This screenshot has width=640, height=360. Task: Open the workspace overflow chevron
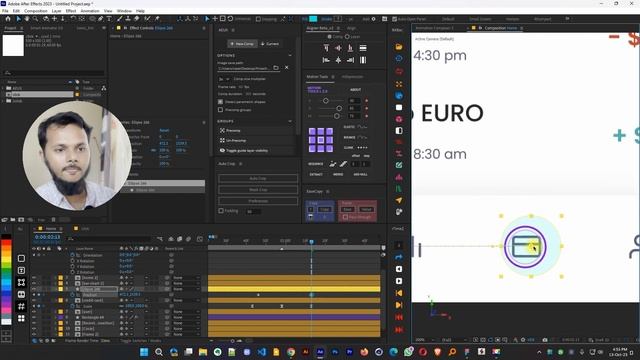coord(567,19)
